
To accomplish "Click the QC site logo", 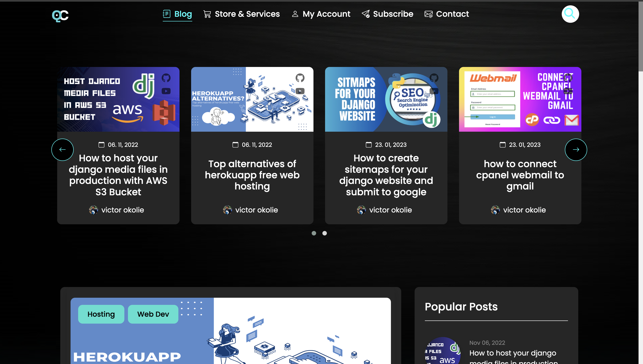I will click(60, 15).
